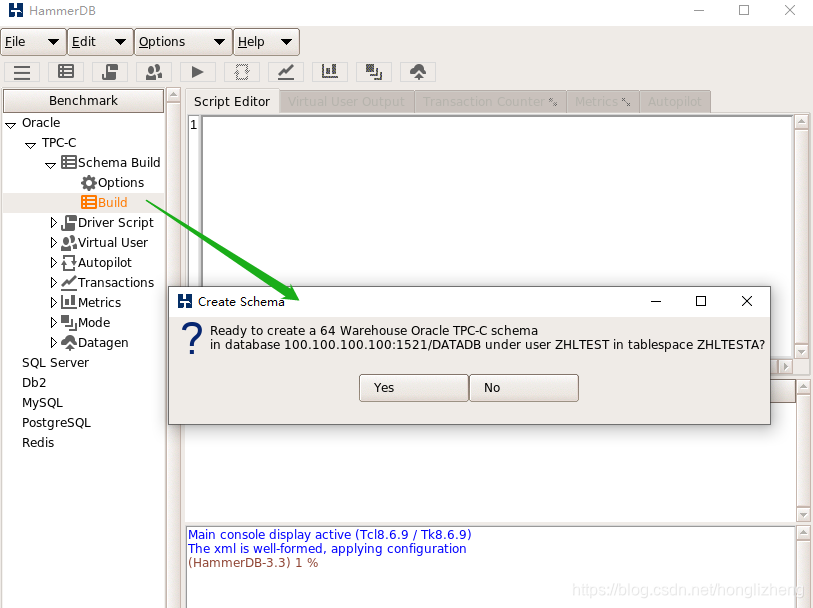This screenshot has width=813, height=608.
Task: Open the Options menu
Action: point(184,42)
